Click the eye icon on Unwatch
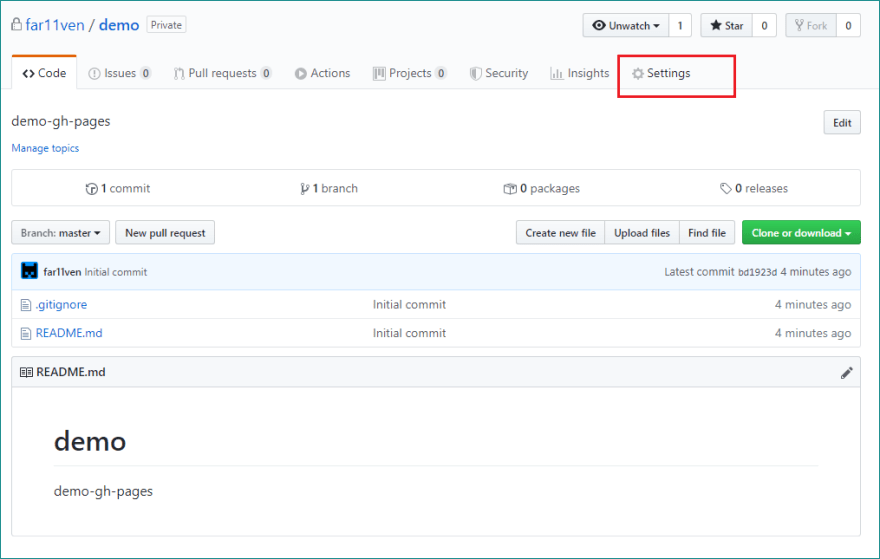The image size is (880, 559). pyautogui.click(x=599, y=25)
